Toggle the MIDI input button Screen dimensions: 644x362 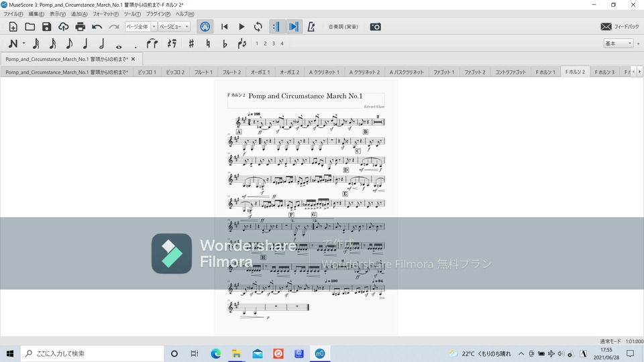point(205,27)
